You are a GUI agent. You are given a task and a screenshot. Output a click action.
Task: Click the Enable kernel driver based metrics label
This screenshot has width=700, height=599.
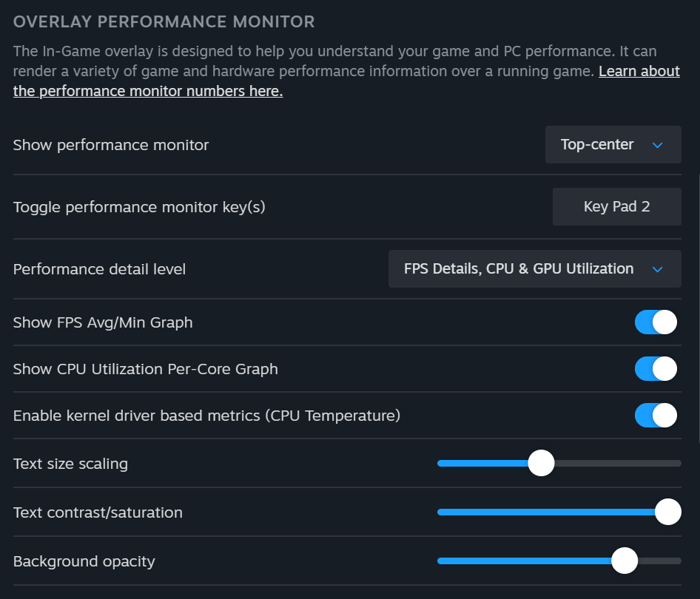206,416
